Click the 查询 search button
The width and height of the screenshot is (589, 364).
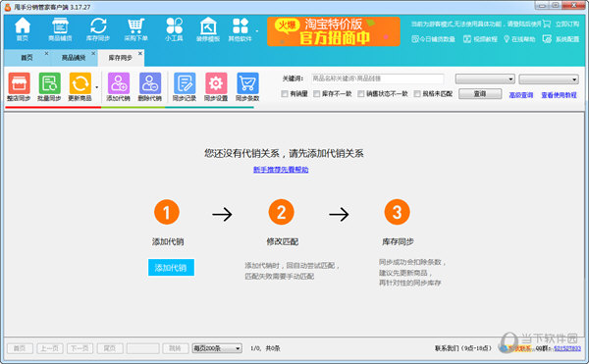(x=480, y=94)
